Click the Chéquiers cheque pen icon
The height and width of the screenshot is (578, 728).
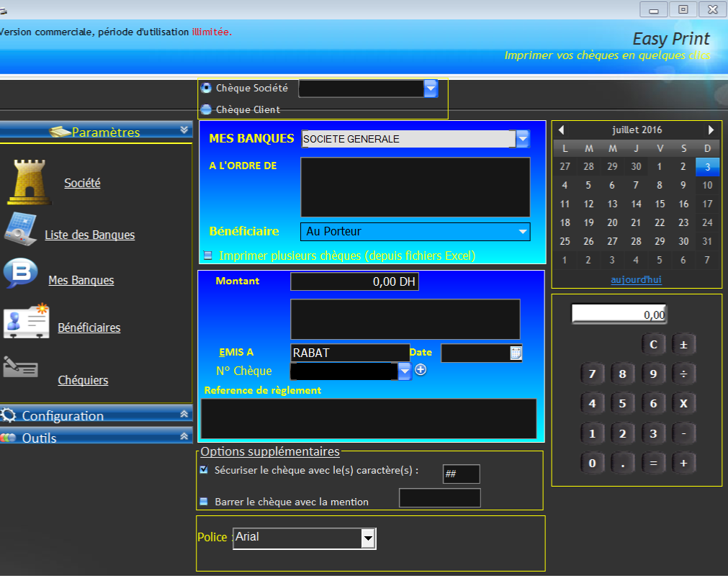(x=20, y=367)
